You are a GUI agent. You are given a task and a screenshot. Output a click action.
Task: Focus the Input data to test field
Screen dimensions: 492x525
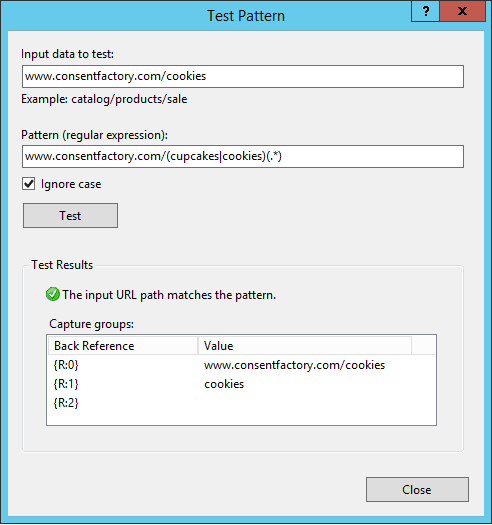pos(243,77)
